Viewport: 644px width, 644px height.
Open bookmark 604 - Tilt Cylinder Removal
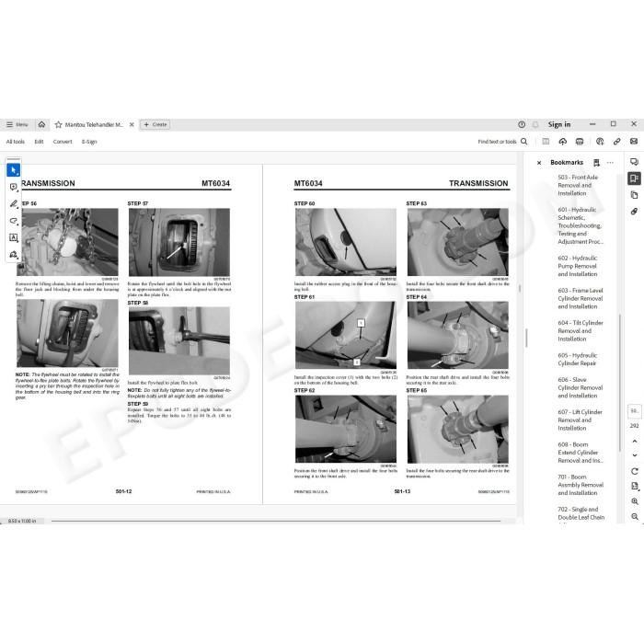point(581,331)
